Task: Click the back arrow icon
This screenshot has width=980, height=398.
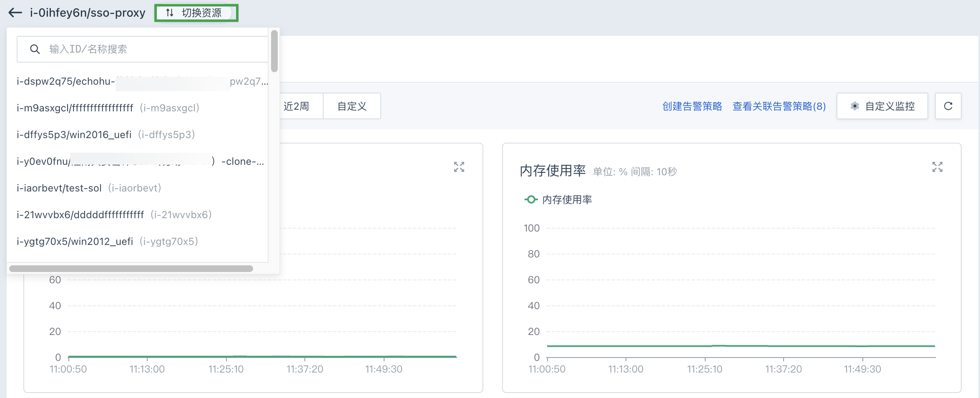Action: click(x=15, y=13)
